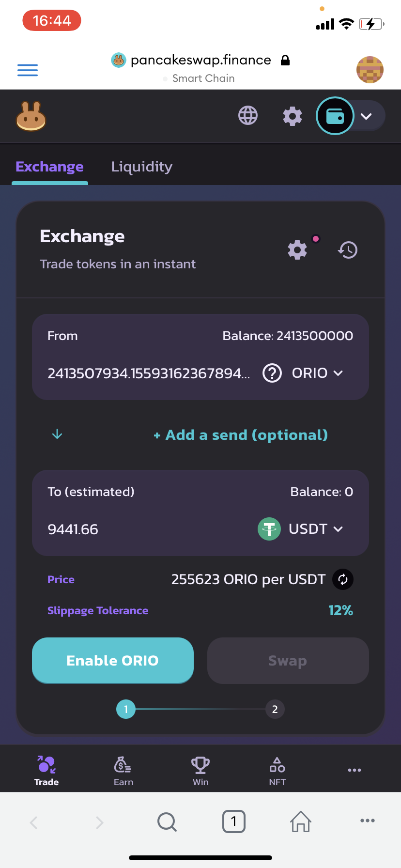Screen dimensions: 401x868
Task: Open global settings gear in header
Action: (293, 116)
